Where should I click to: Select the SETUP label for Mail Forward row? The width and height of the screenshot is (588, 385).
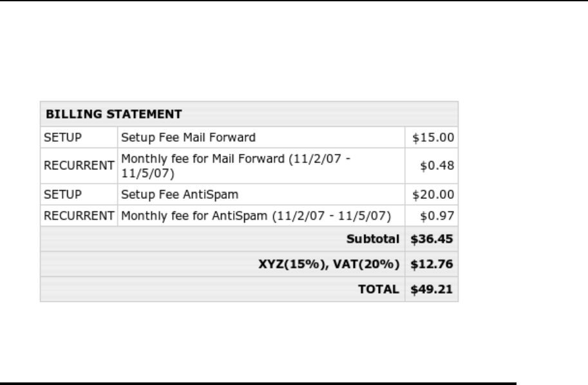click(x=59, y=136)
